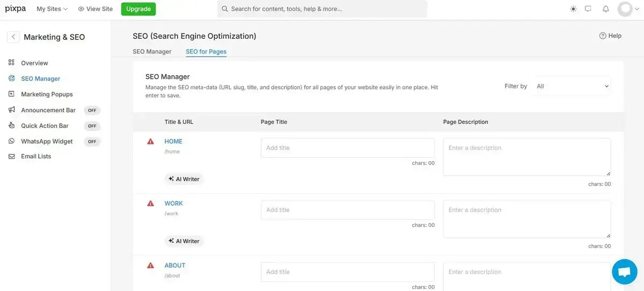Click the Marketing Popups icon
This screenshot has height=291, width=644.
tap(11, 94)
